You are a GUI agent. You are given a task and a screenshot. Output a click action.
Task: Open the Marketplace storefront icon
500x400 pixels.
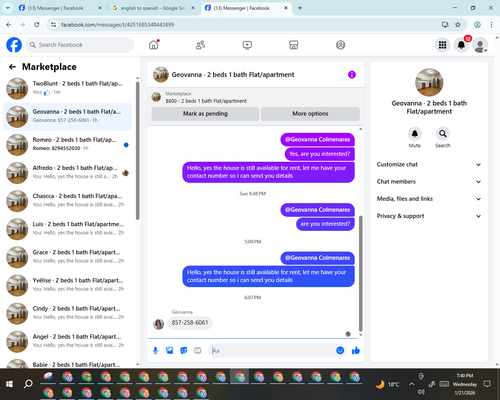(294, 45)
